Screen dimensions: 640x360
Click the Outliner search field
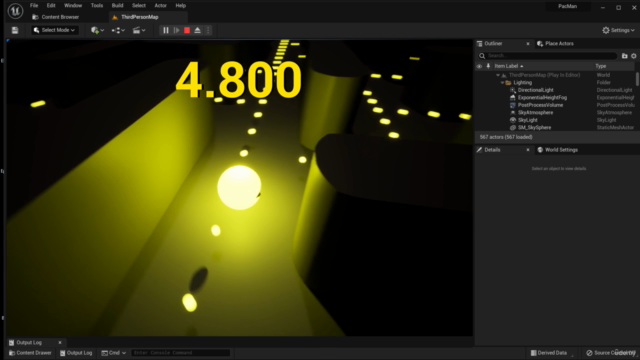(x=547, y=56)
